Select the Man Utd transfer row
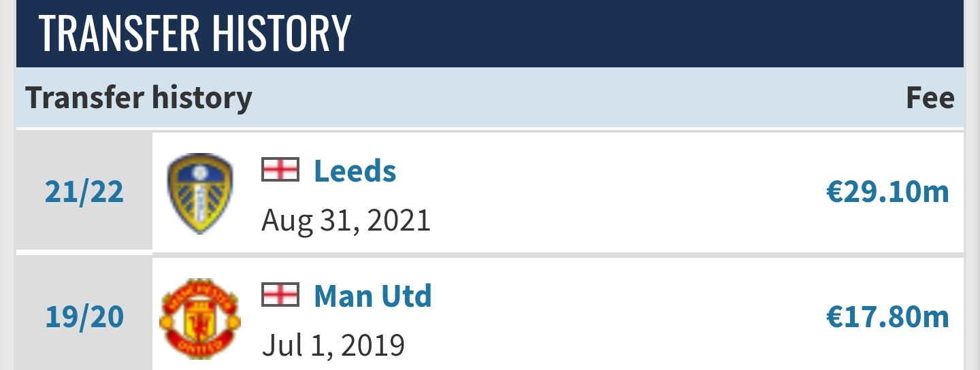 [490, 314]
